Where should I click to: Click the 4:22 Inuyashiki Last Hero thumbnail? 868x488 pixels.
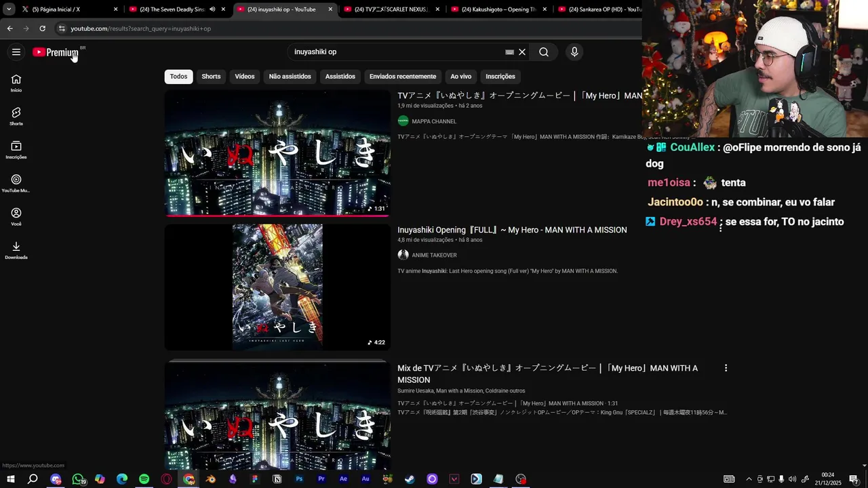coord(277,287)
